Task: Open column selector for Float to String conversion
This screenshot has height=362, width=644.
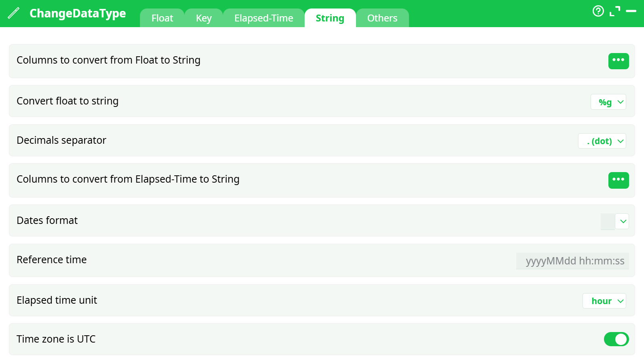Action: pyautogui.click(x=619, y=61)
